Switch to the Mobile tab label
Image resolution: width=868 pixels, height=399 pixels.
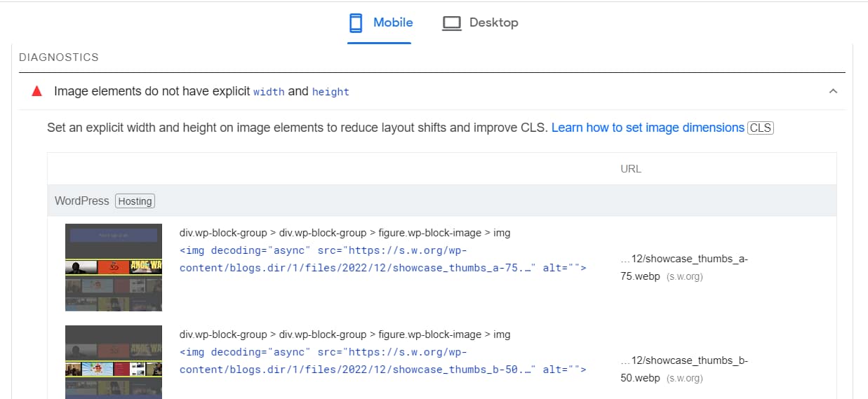393,22
